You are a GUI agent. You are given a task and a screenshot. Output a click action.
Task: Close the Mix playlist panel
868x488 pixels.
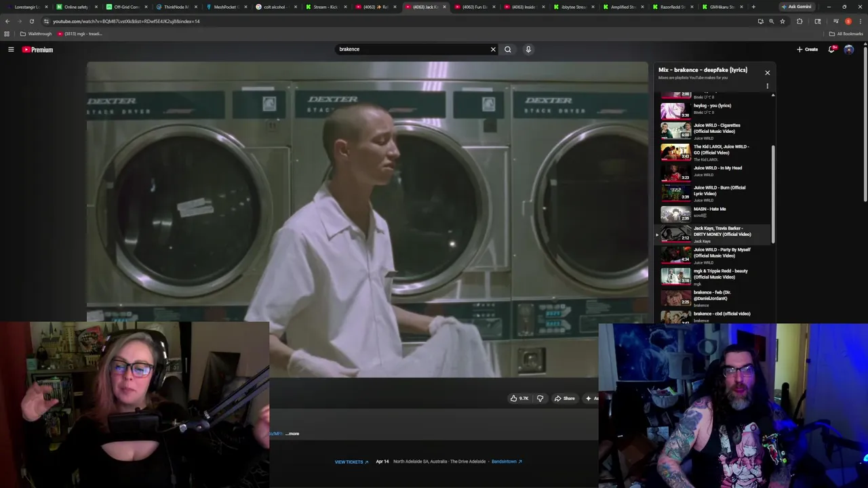768,73
